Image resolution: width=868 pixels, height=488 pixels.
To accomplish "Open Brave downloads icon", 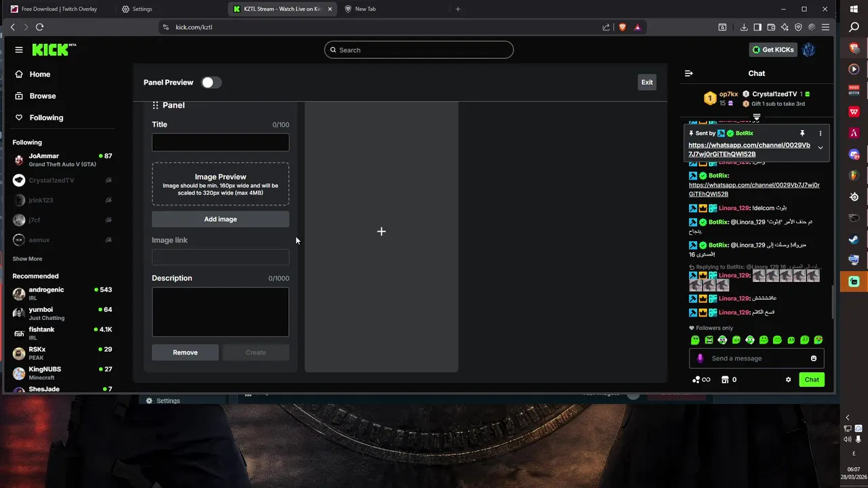I will click(x=744, y=27).
